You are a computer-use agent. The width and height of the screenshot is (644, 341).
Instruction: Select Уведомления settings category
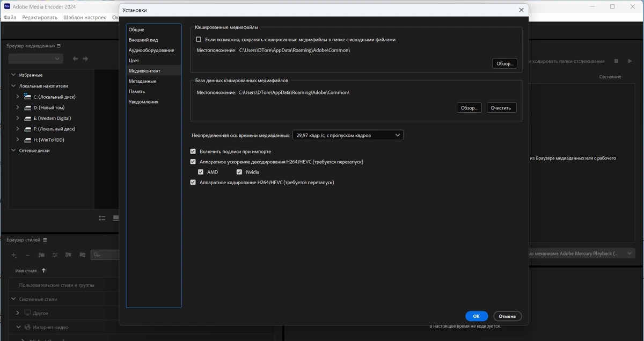(x=153, y=101)
